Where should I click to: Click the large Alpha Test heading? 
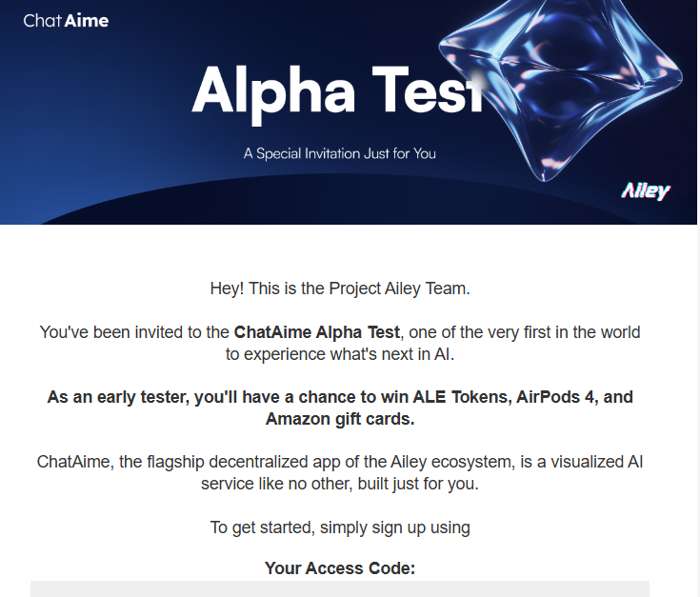pos(338,92)
